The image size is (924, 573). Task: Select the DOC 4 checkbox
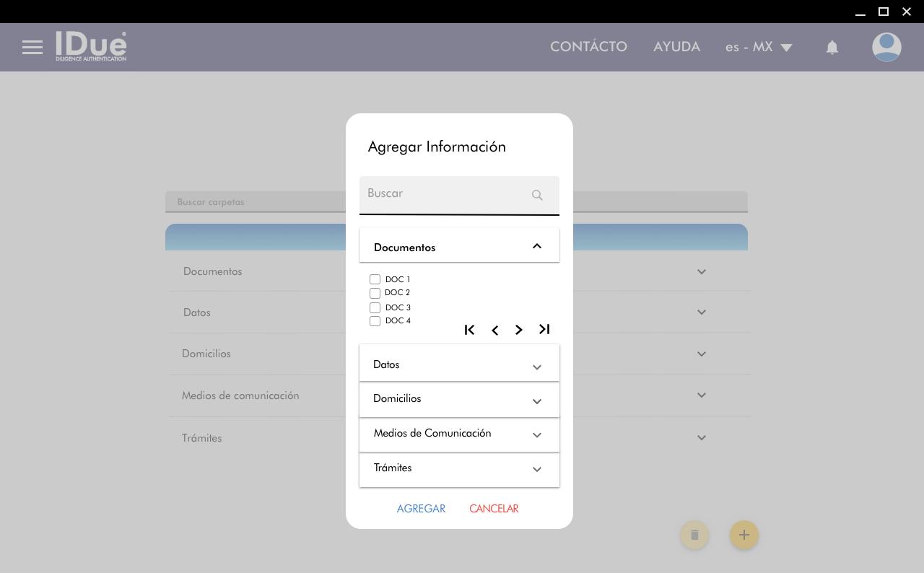tap(375, 321)
